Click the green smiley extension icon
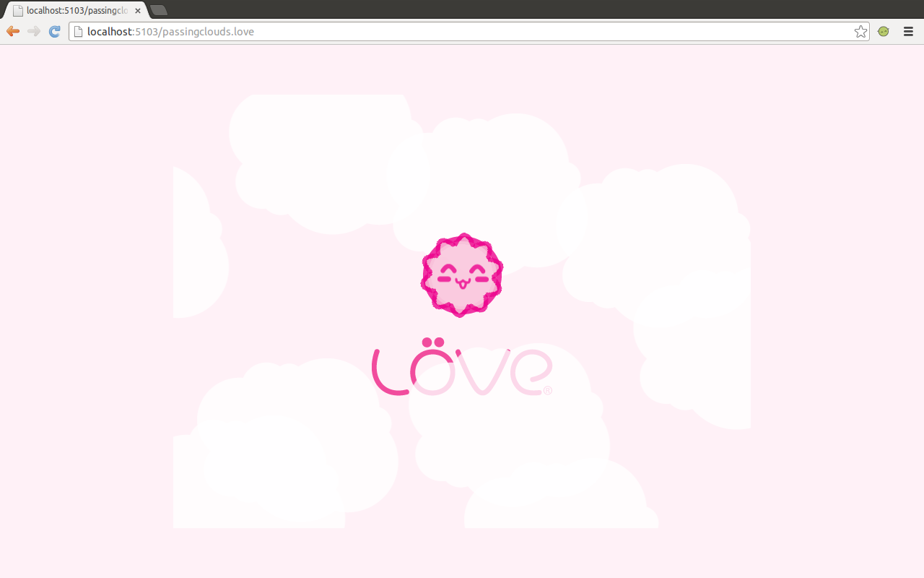 click(x=883, y=32)
